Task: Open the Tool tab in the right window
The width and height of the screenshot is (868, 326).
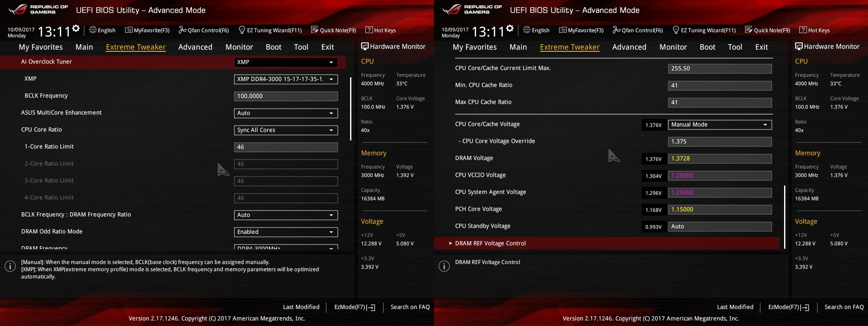Action: click(735, 47)
